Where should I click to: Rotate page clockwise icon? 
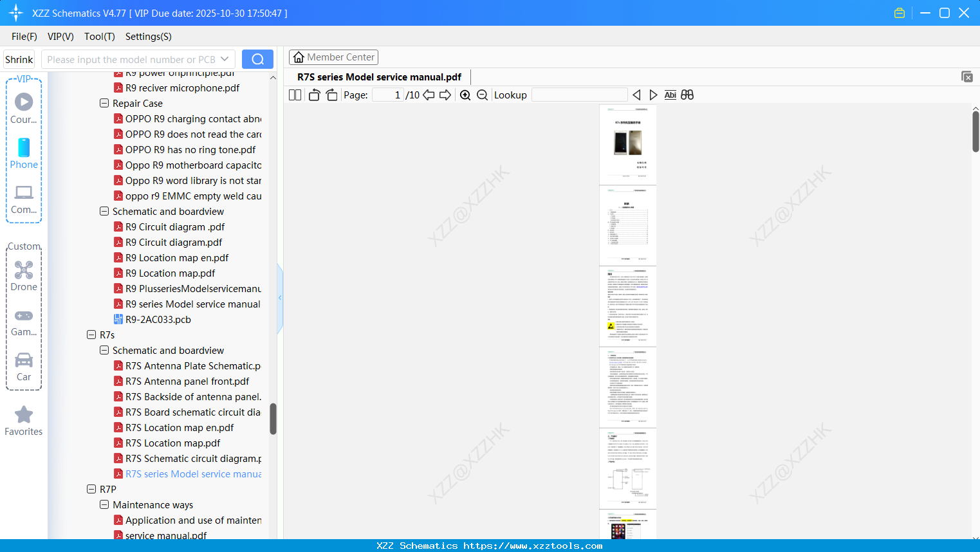pos(332,95)
